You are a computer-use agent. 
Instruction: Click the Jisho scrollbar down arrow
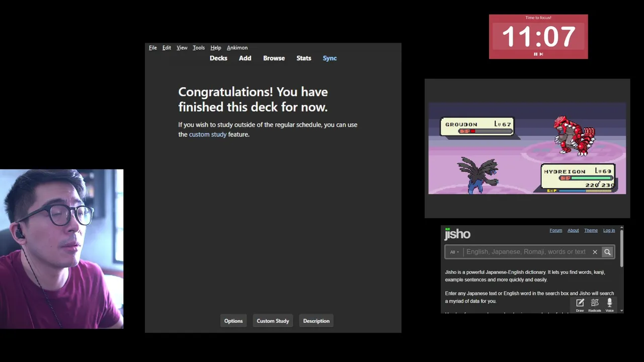622,311
